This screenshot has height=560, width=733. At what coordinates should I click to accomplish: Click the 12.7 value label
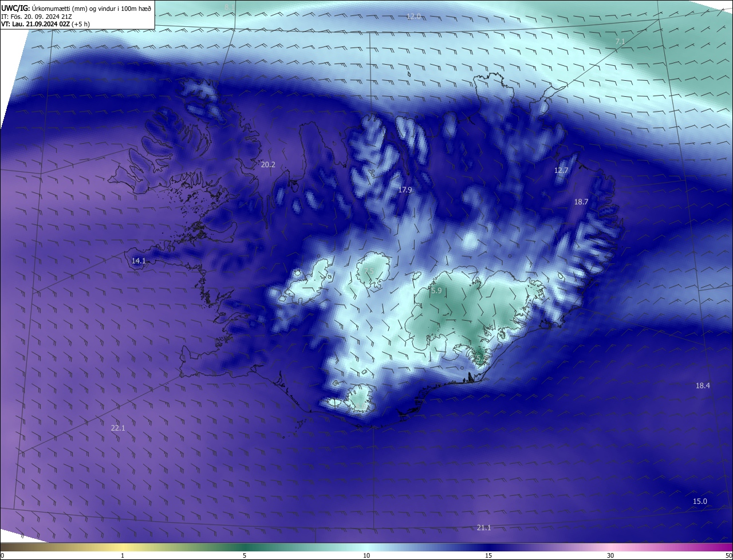click(x=561, y=171)
